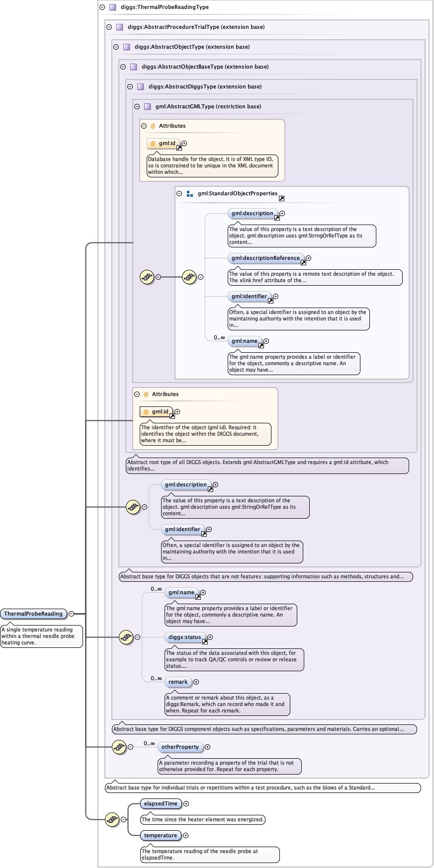Collapse the gml:AbstractGMLType restriction base
This screenshot has width=434, height=868.
click(137, 107)
